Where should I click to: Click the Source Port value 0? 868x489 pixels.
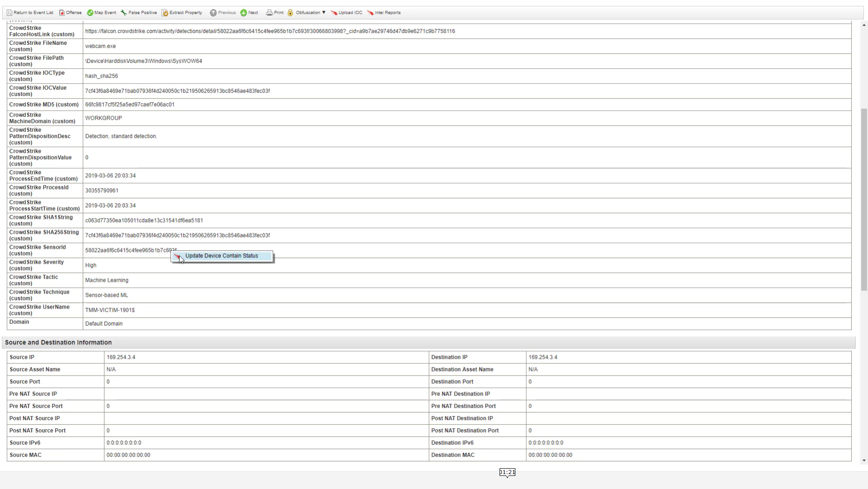pos(108,381)
